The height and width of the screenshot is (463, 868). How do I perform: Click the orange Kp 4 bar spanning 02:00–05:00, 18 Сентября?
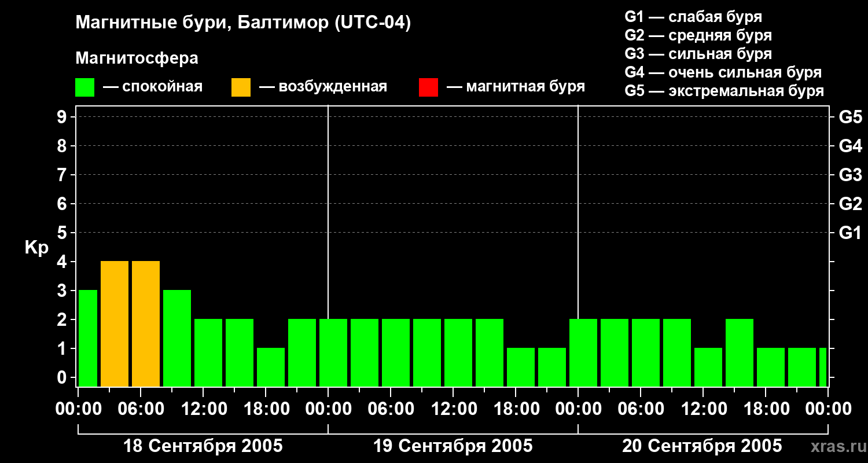115,324
